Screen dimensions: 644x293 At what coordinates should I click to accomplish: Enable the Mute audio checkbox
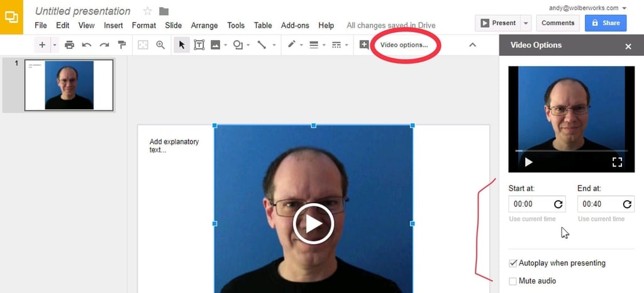[513, 281]
